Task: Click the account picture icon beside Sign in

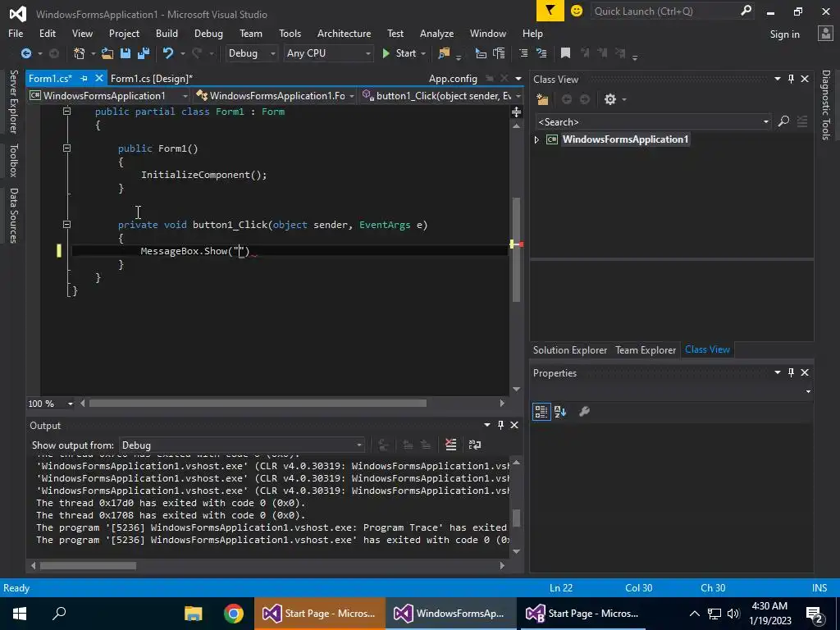Action: [x=825, y=34]
